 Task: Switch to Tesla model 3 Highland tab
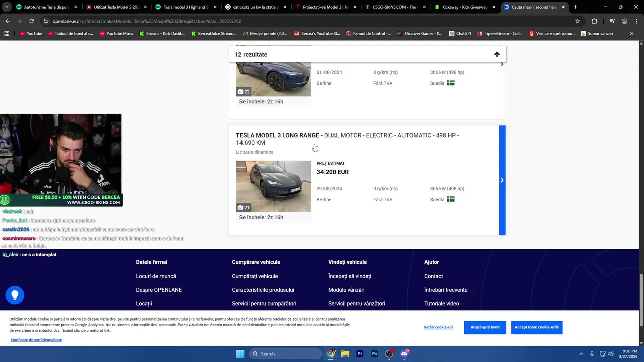pos(186,7)
